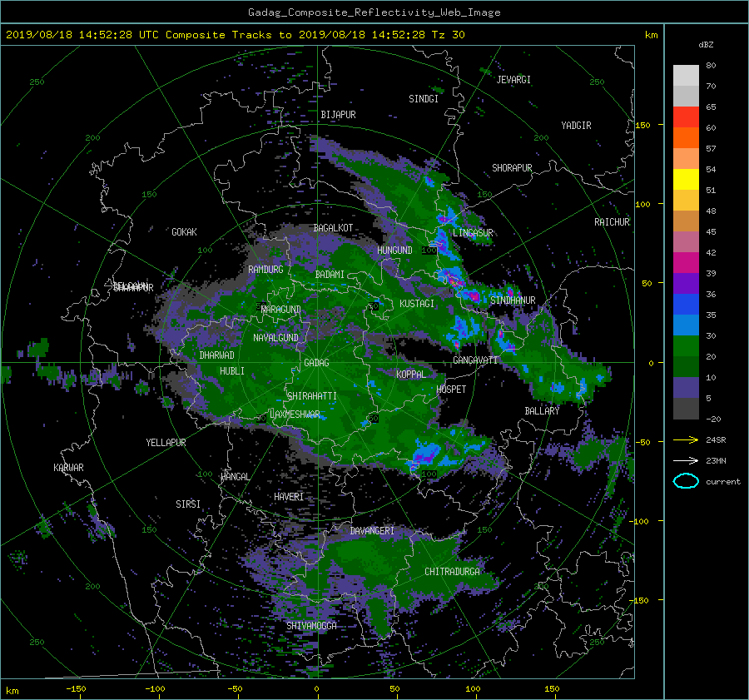This screenshot has width=749, height=700.
Task: Click the UTC timestamp header text
Action: pos(235,35)
